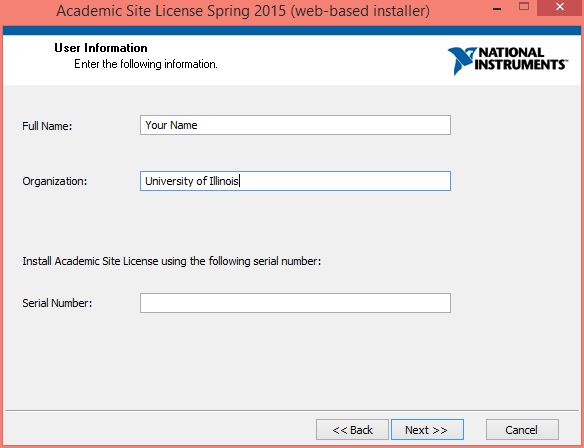The image size is (584, 448).
Task: Click the 'Full Name:' label
Action: coord(47,126)
